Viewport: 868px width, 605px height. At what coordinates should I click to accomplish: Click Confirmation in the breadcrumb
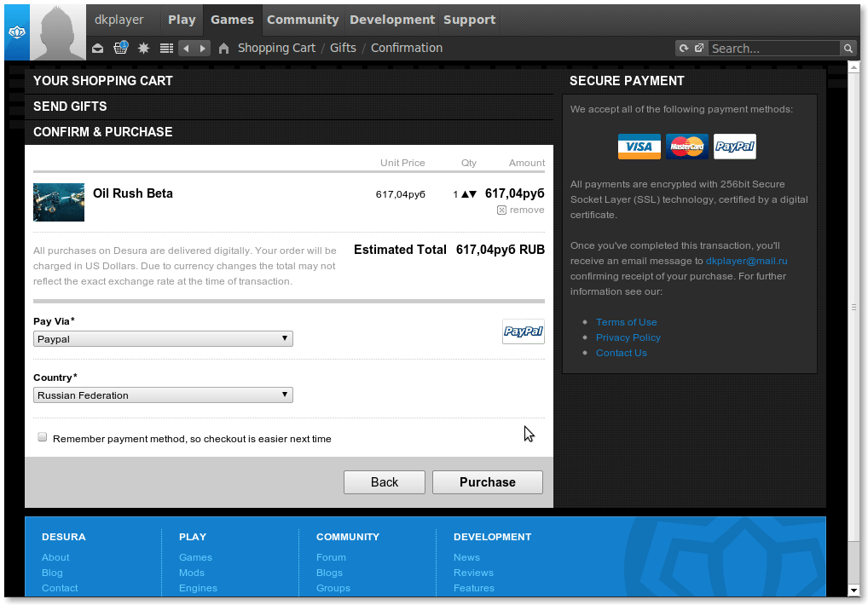point(407,48)
